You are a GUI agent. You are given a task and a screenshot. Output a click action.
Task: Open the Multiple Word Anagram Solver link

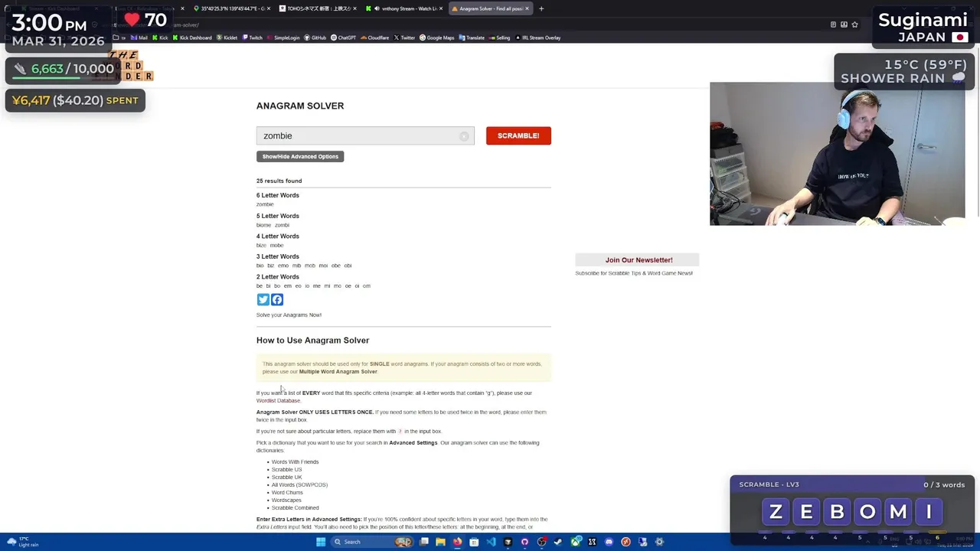pos(338,372)
